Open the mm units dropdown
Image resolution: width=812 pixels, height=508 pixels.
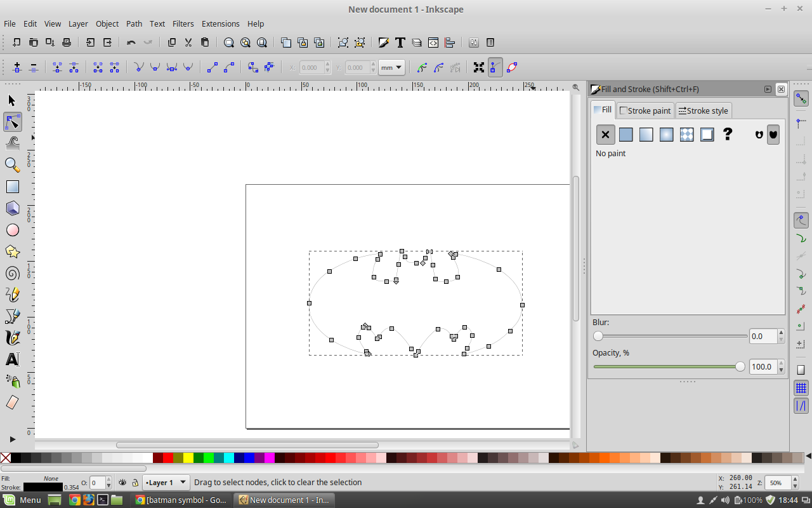(x=391, y=67)
